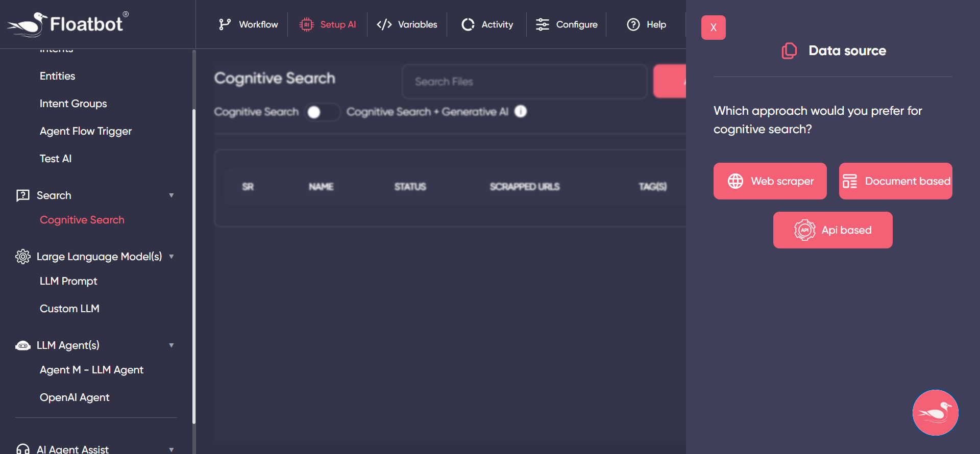Choose the Web scraper approach
The height and width of the screenshot is (454, 980).
click(770, 181)
